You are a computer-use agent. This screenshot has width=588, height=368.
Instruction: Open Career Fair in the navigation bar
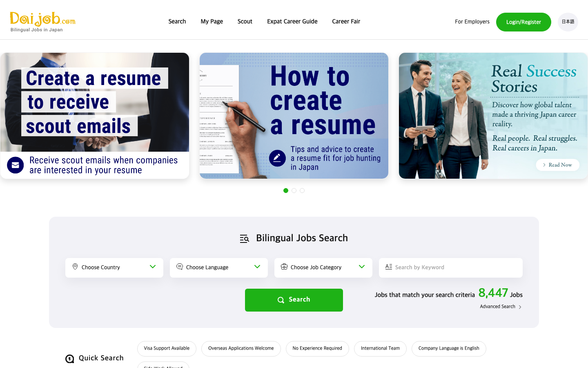346,22
